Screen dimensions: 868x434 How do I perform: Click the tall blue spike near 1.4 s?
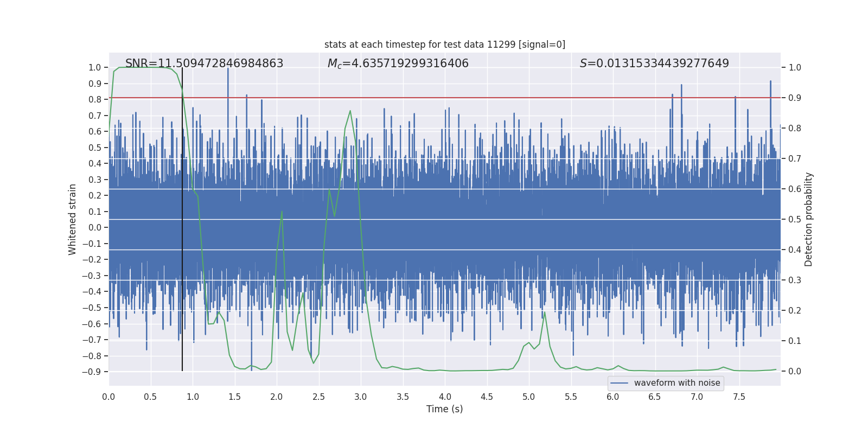(228, 108)
